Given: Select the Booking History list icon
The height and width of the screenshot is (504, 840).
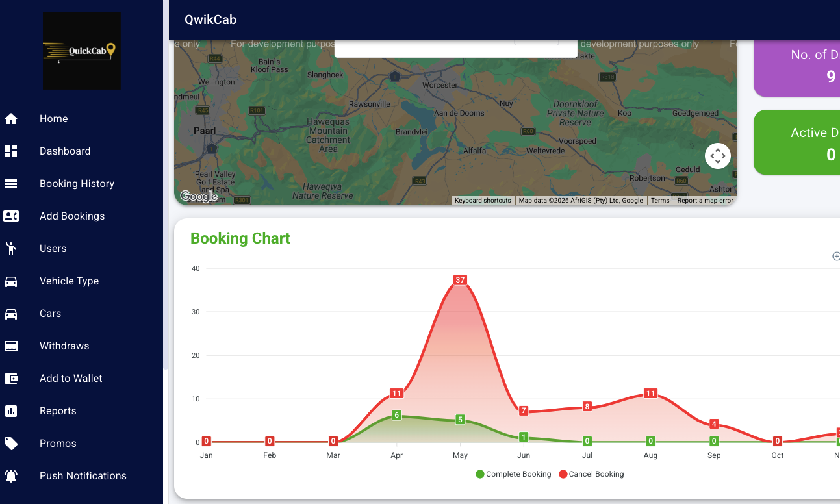Looking at the screenshot, I should 11,184.
